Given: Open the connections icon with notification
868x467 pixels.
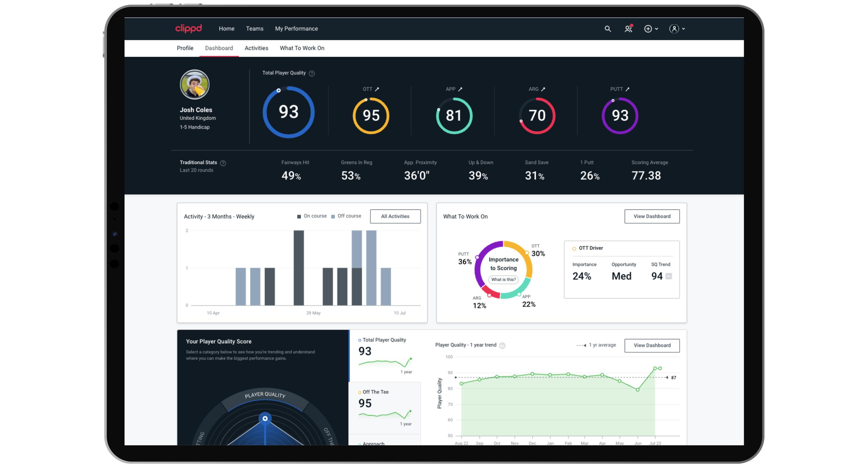Looking at the screenshot, I should 628,29.
